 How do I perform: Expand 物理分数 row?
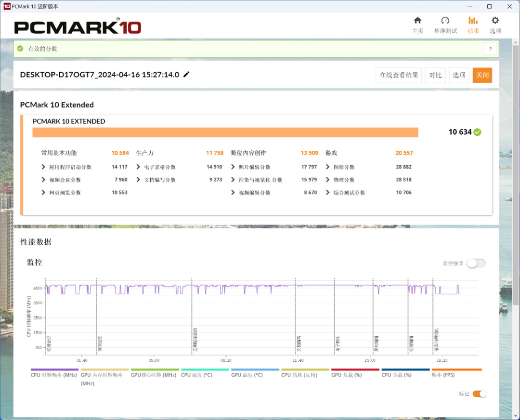(x=328, y=180)
